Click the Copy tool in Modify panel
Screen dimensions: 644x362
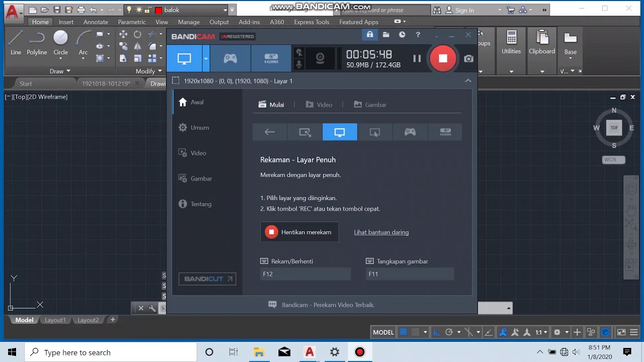(x=123, y=46)
